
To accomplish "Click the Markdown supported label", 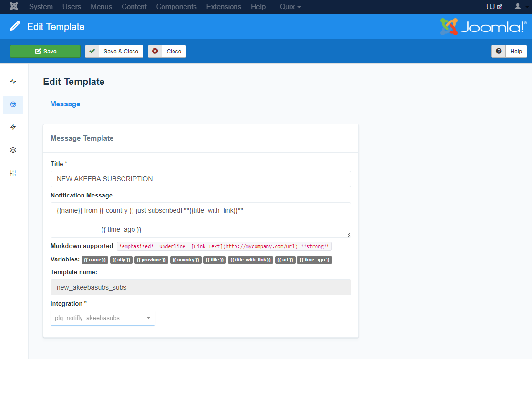I will point(83,246).
